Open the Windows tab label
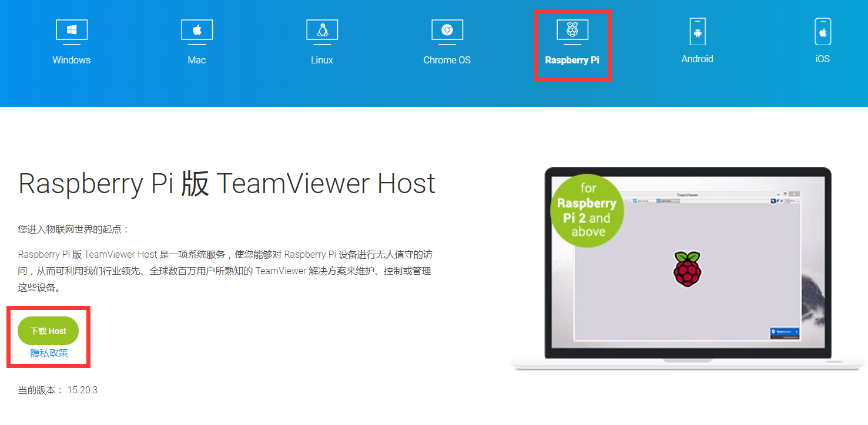Screen dimensions: 868x425 (x=72, y=60)
